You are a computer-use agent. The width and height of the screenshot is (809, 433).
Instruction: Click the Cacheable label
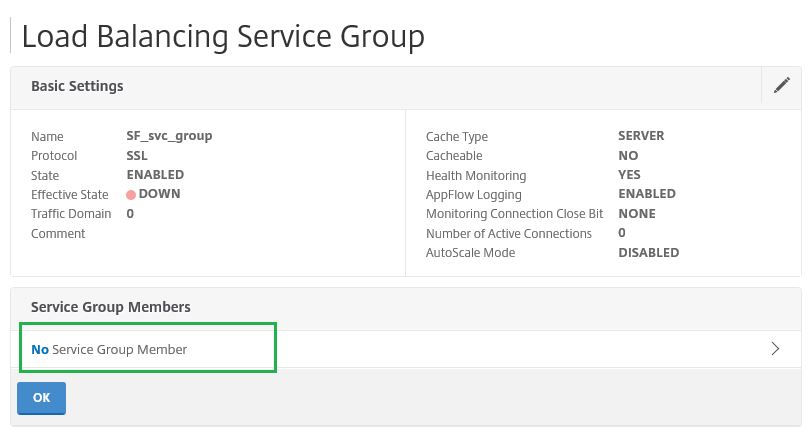[x=454, y=156]
